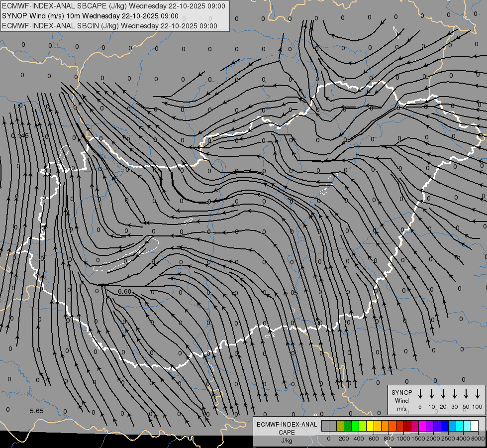
Task: Click the ECMWF-INDEX-ANAL SBCIN title line
Action: (109, 26)
